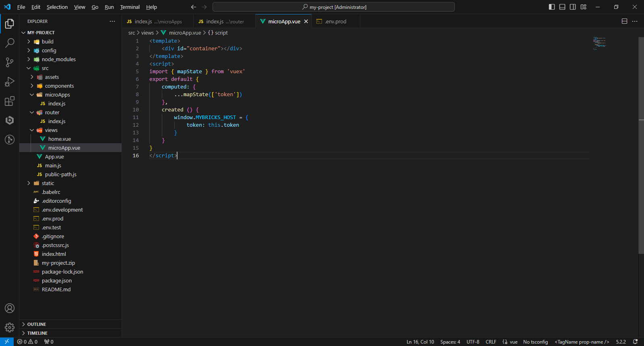Open home.vue in the explorer
Screen dimensions: 644x346
pyautogui.click(x=70, y=139)
